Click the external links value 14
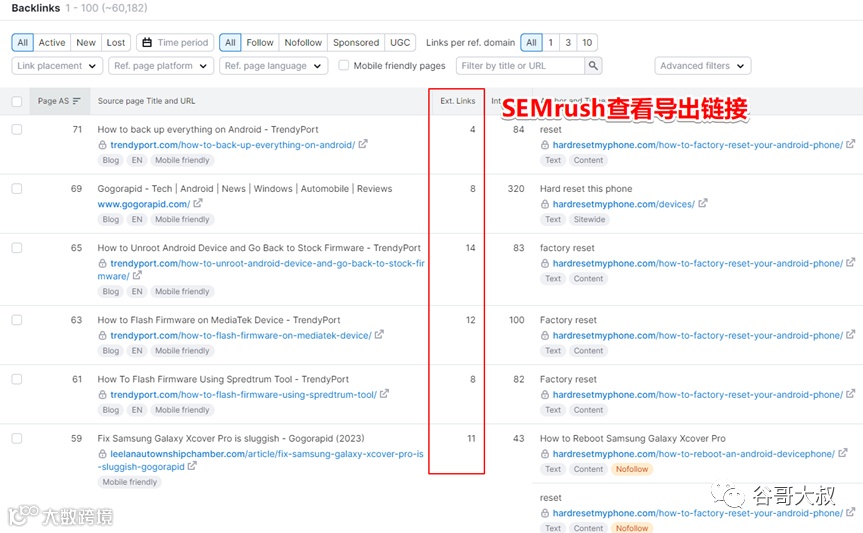 point(470,248)
